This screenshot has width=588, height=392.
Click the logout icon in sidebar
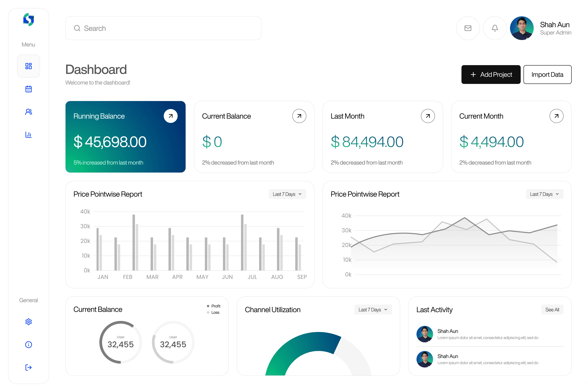pos(29,367)
